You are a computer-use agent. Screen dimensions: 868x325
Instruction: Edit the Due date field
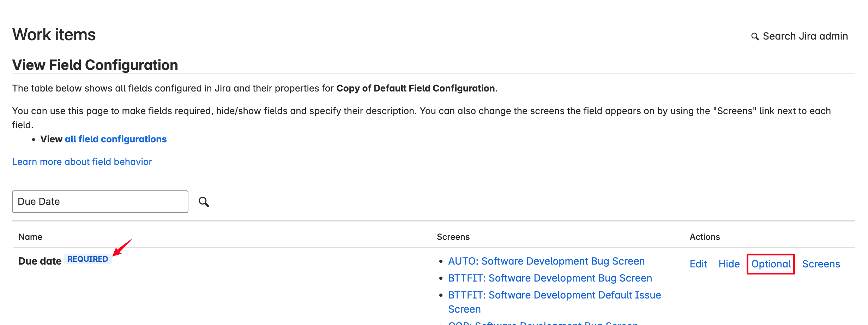tap(698, 264)
